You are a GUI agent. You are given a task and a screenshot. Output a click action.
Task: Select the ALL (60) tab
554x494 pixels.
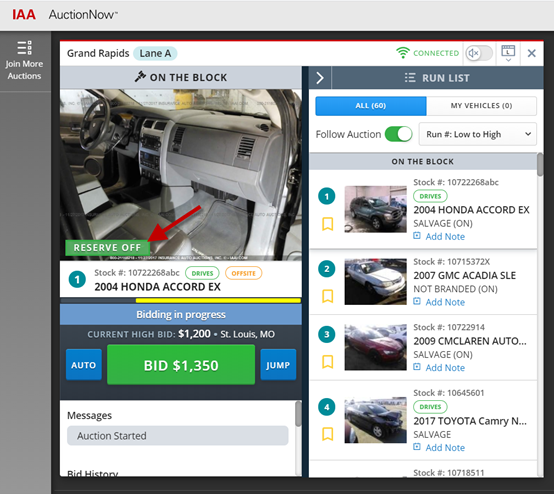(x=371, y=106)
